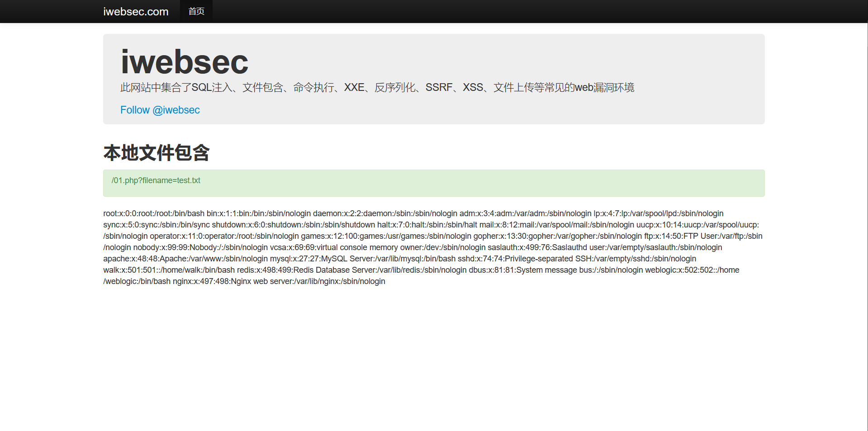Viewport: 868px width, 431px height.
Task: Click the redis:x:498:499:Redis Database Server entry
Action: pos(352,270)
